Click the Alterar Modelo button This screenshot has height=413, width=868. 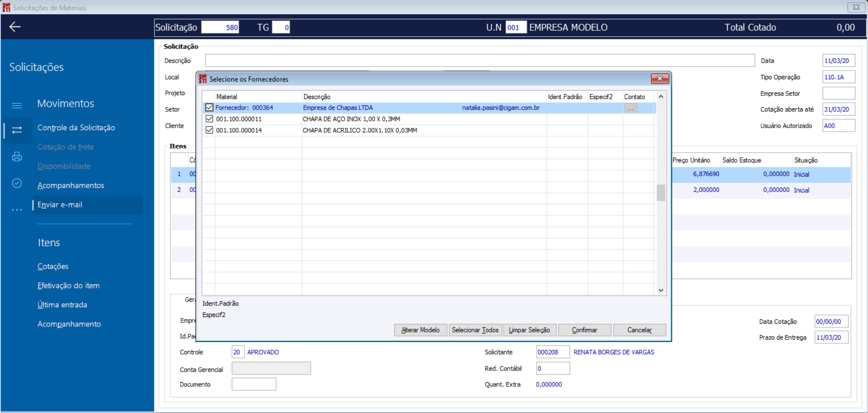coord(420,330)
